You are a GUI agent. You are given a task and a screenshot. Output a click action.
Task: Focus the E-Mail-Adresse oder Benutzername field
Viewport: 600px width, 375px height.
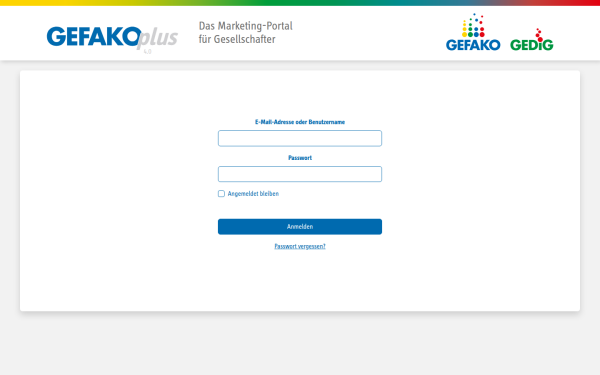coord(300,138)
